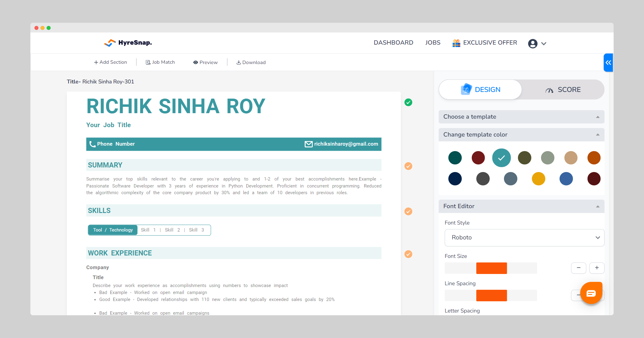Click the HyreSnap logo

tap(128, 43)
